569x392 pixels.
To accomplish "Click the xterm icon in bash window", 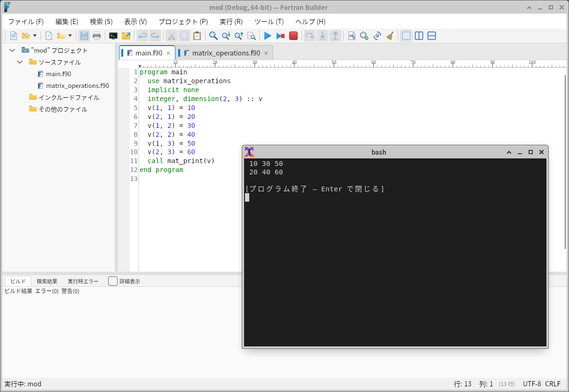I will (x=249, y=152).
